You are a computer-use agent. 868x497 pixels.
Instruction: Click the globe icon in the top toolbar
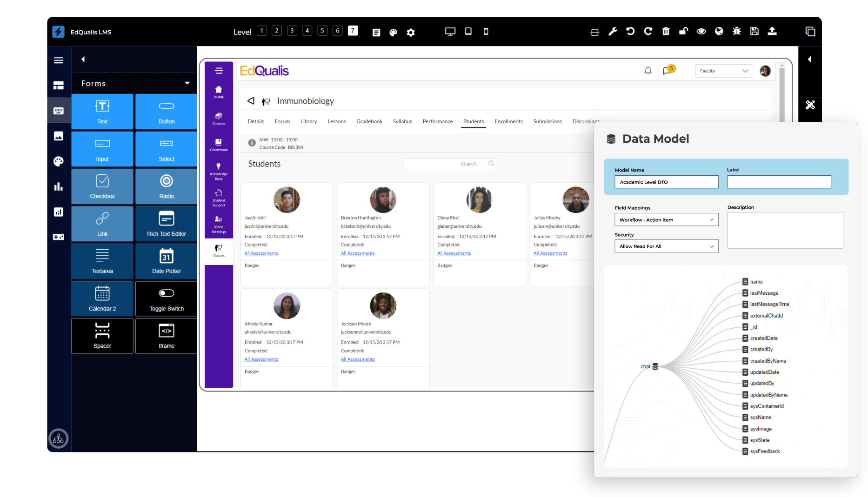(x=719, y=31)
